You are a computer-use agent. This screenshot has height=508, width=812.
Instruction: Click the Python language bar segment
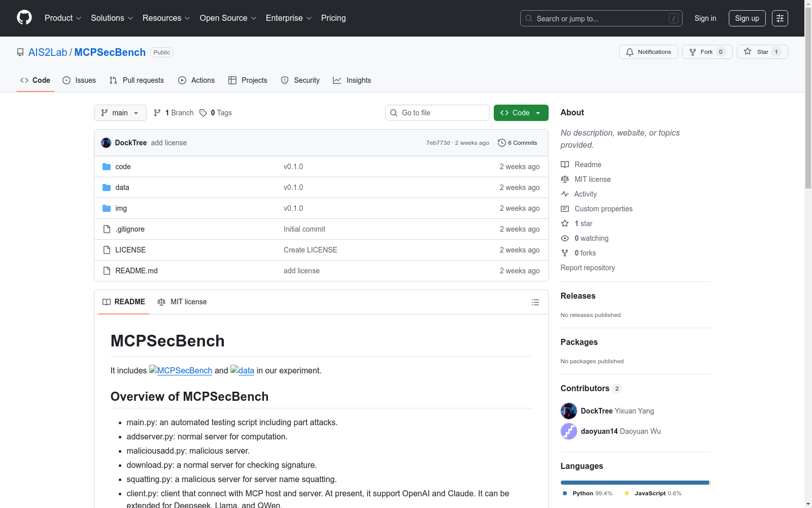[634, 483]
